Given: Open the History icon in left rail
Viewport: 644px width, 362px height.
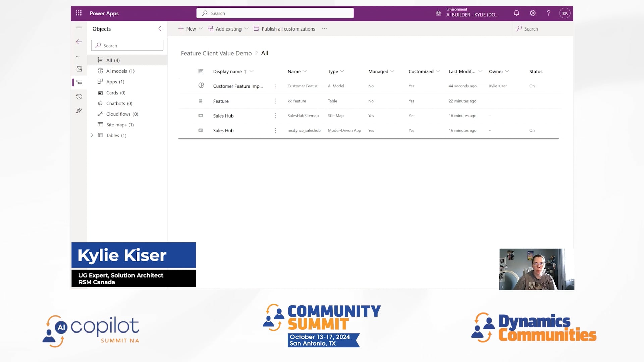Looking at the screenshot, I should click(x=79, y=97).
